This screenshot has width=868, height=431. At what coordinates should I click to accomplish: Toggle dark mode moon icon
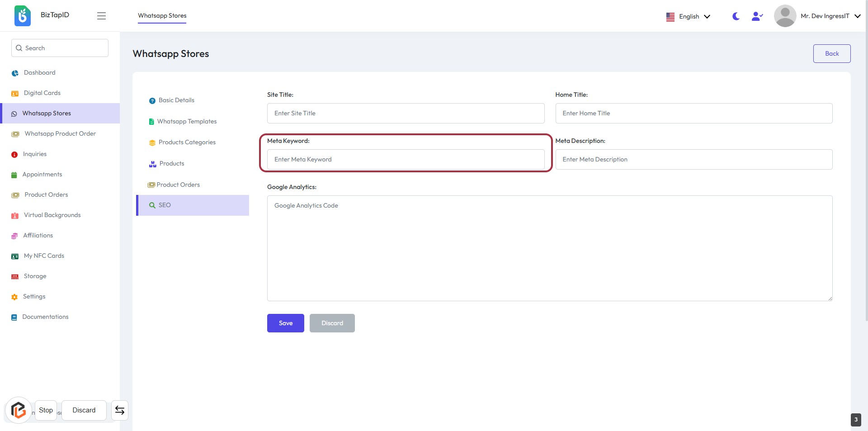[736, 16]
